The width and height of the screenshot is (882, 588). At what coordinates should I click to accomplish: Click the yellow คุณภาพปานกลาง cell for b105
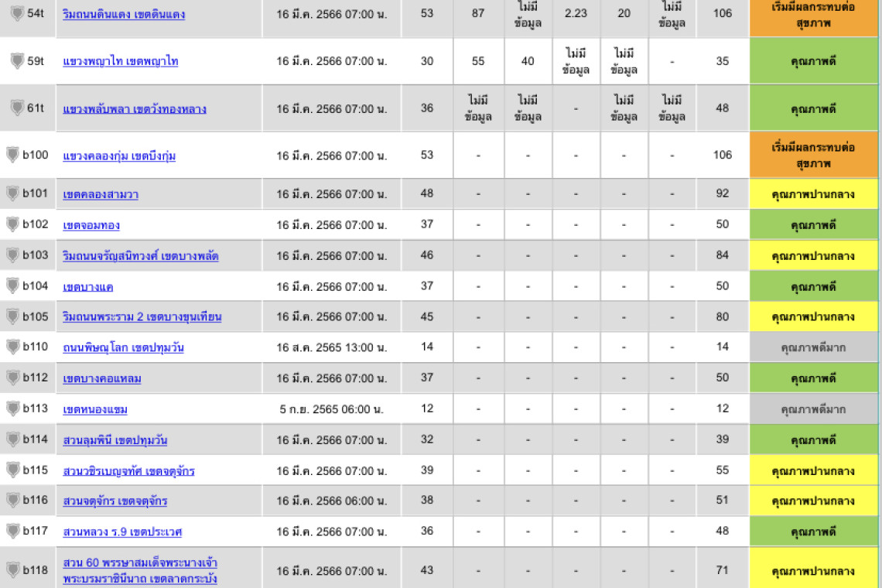pos(813,316)
